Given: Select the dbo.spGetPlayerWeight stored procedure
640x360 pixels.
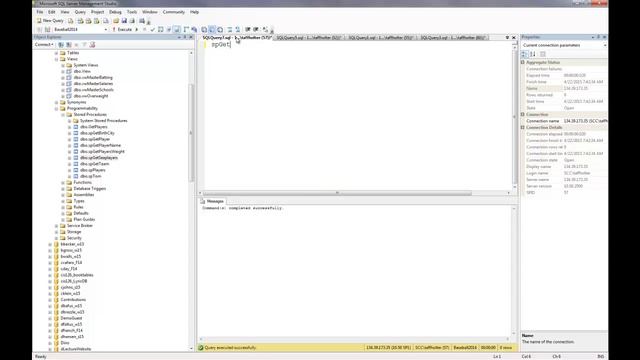Looking at the screenshot, I should tap(102, 151).
